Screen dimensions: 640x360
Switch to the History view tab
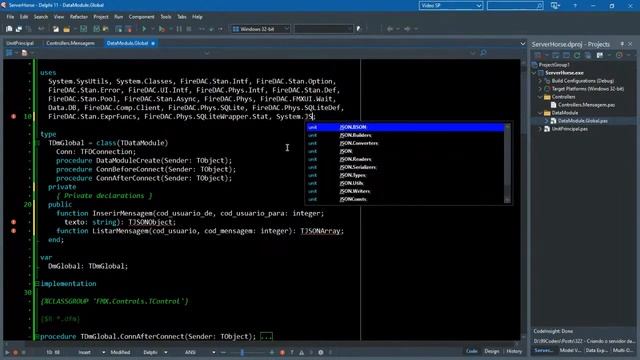coord(514,351)
